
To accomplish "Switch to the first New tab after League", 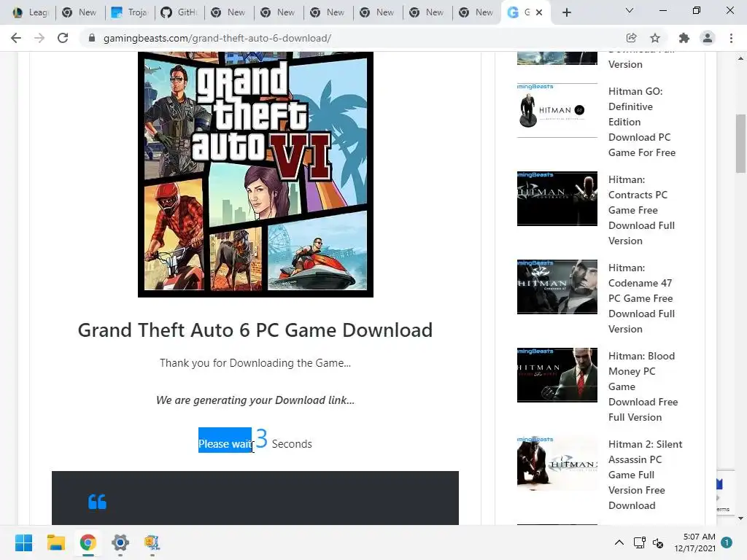I will tap(80, 12).
